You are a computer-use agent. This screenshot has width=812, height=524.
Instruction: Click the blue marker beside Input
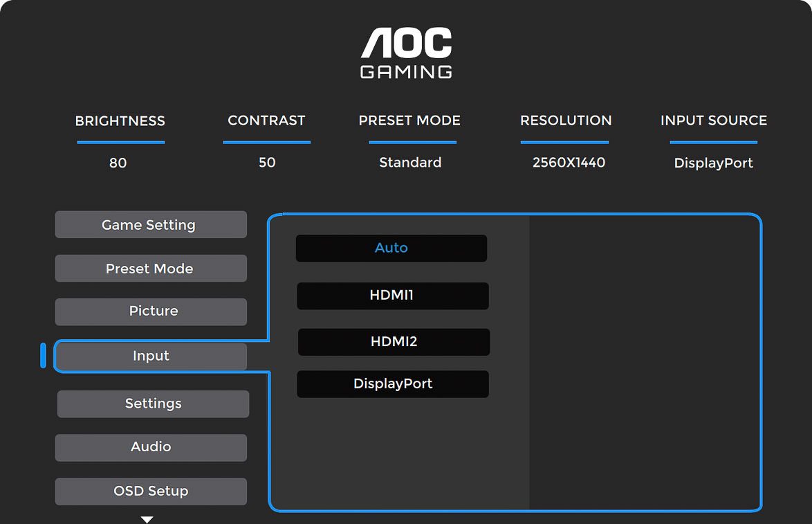click(x=43, y=356)
